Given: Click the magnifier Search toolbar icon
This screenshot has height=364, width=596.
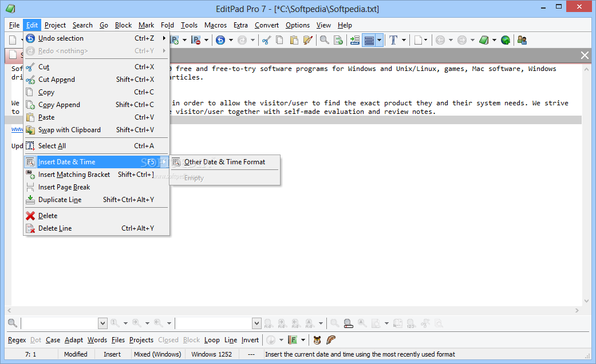Looking at the screenshot, I should point(324,40).
